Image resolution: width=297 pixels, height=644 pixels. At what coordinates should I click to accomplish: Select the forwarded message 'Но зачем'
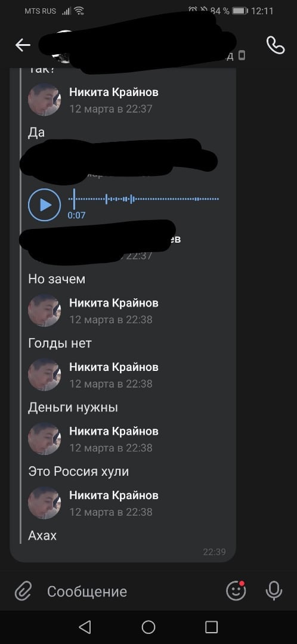[57, 279]
